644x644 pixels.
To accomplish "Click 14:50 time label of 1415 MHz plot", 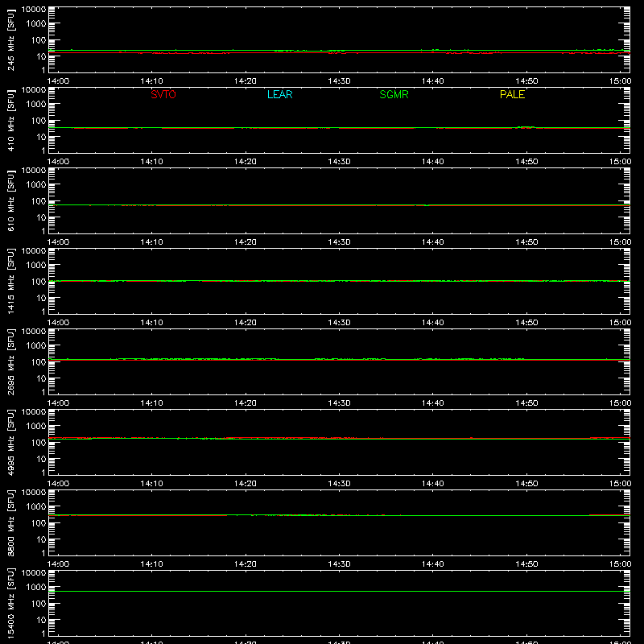I will (x=526, y=323).
